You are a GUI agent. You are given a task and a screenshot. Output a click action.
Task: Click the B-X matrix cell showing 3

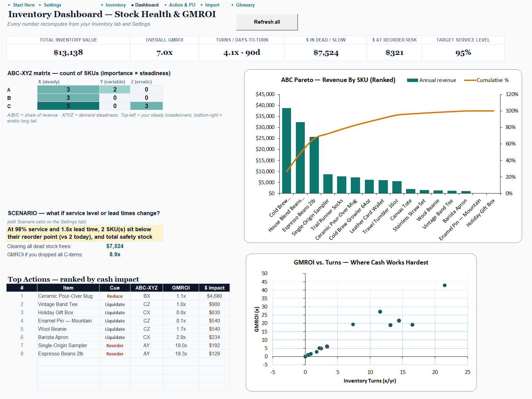pos(68,98)
